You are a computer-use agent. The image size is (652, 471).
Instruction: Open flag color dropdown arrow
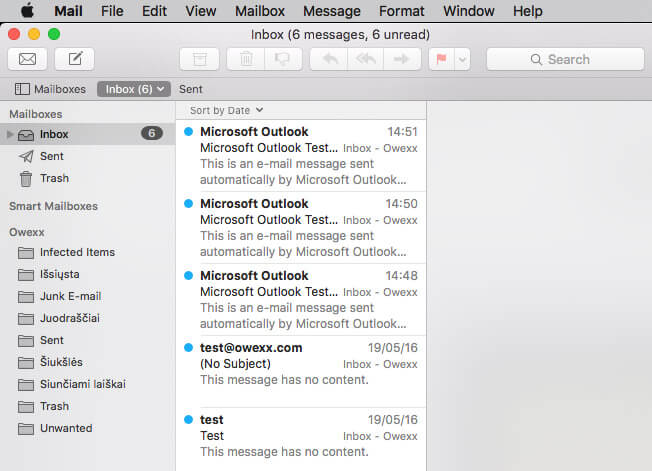point(462,59)
